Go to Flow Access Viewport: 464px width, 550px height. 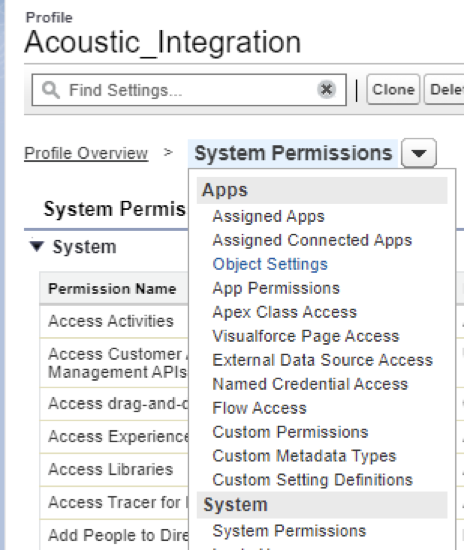(260, 408)
